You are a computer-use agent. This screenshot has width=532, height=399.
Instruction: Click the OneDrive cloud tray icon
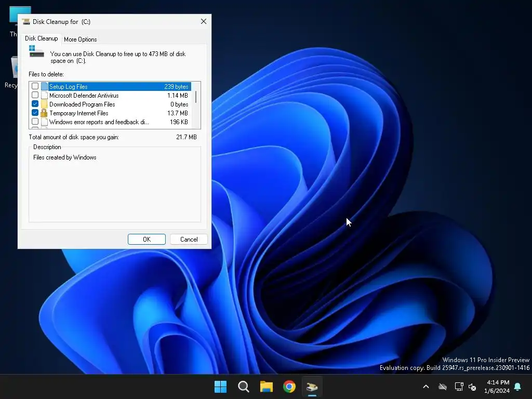tap(443, 387)
